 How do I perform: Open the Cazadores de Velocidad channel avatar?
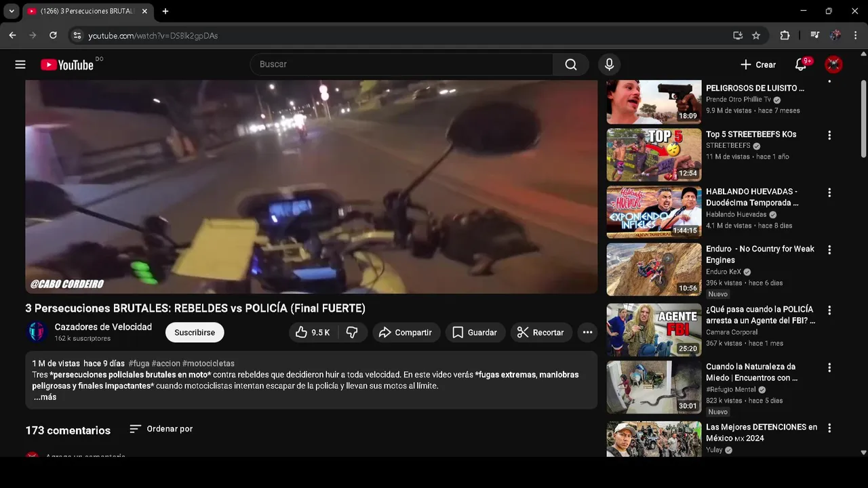tap(37, 332)
